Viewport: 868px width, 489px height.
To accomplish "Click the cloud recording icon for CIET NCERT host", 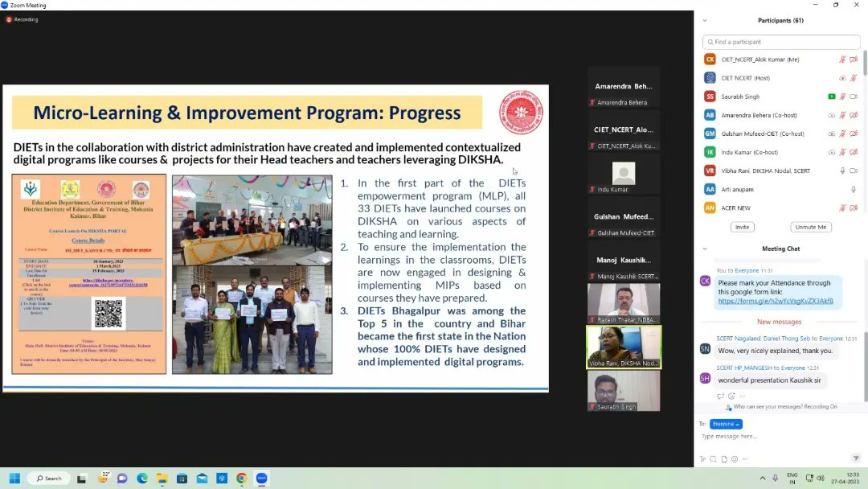I will click(x=842, y=78).
